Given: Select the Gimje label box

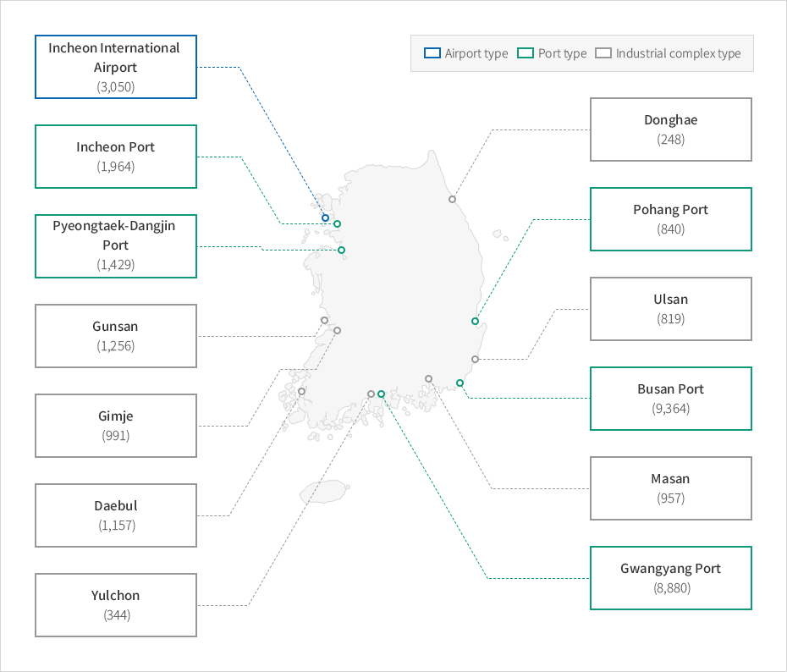Looking at the screenshot, I should click(116, 426).
